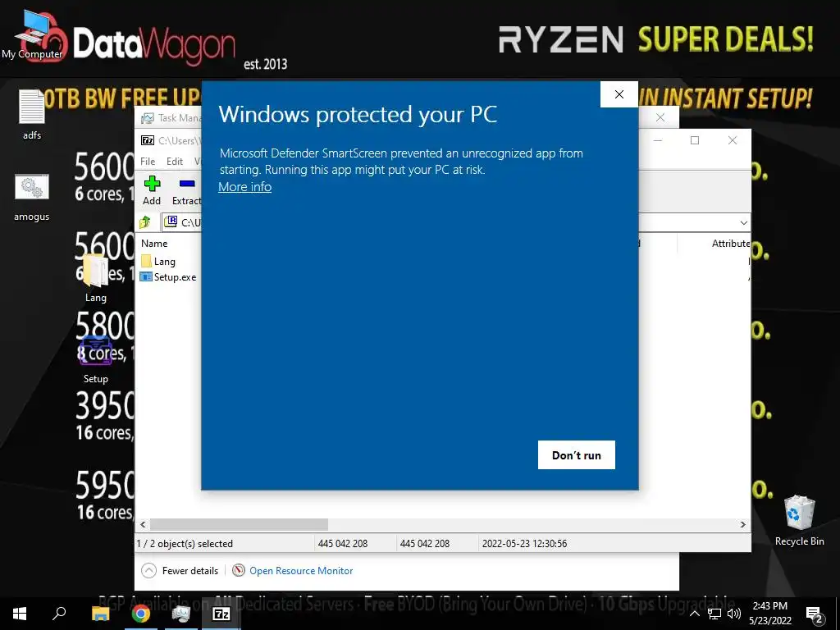Select the Lang folder in 7-Zip list

(x=158, y=262)
